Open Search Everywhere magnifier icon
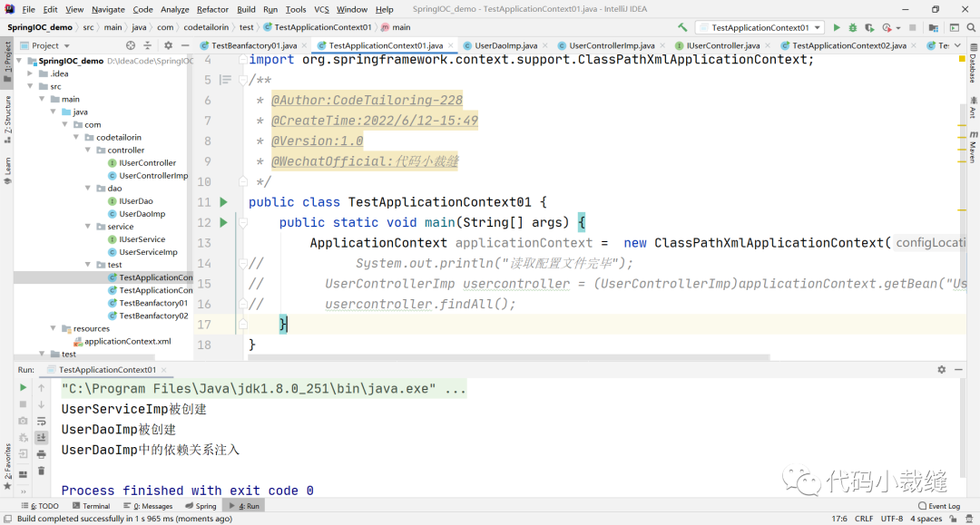The height and width of the screenshot is (525, 980). tap(971, 27)
